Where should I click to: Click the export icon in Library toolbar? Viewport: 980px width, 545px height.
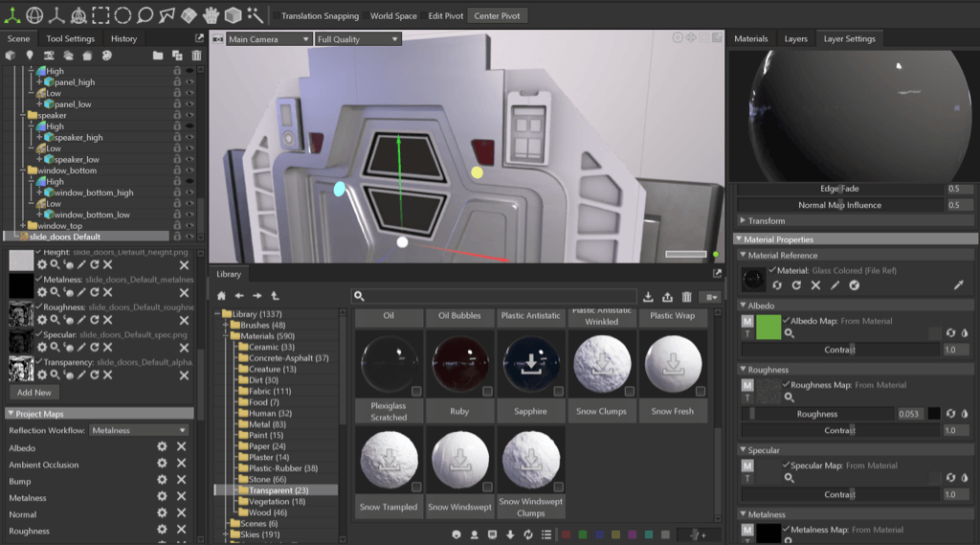click(667, 297)
